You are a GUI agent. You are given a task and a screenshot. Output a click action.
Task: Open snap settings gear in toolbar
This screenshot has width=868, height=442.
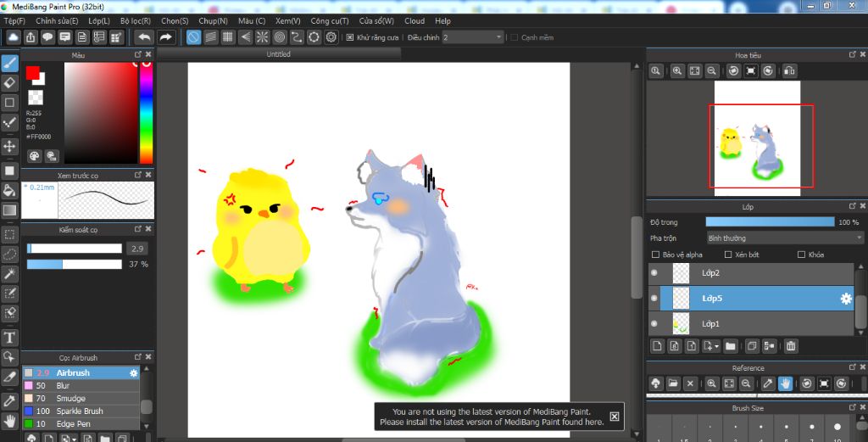point(331,37)
